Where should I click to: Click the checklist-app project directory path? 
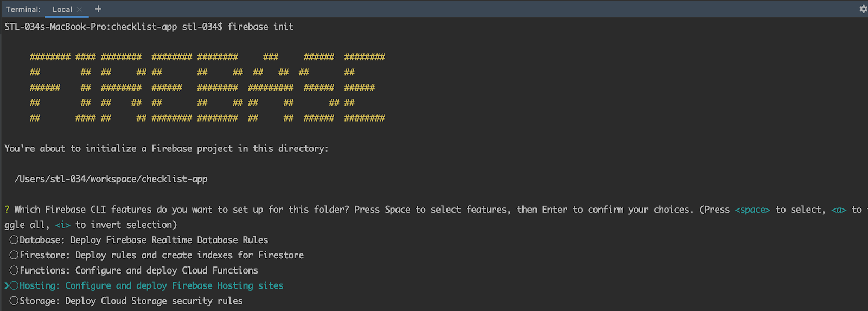click(x=111, y=179)
